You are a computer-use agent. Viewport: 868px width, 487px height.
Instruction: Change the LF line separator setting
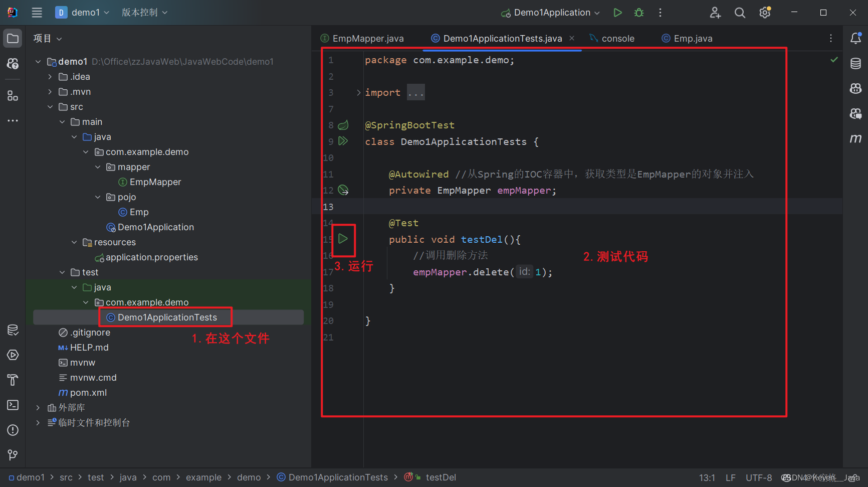tap(731, 477)
